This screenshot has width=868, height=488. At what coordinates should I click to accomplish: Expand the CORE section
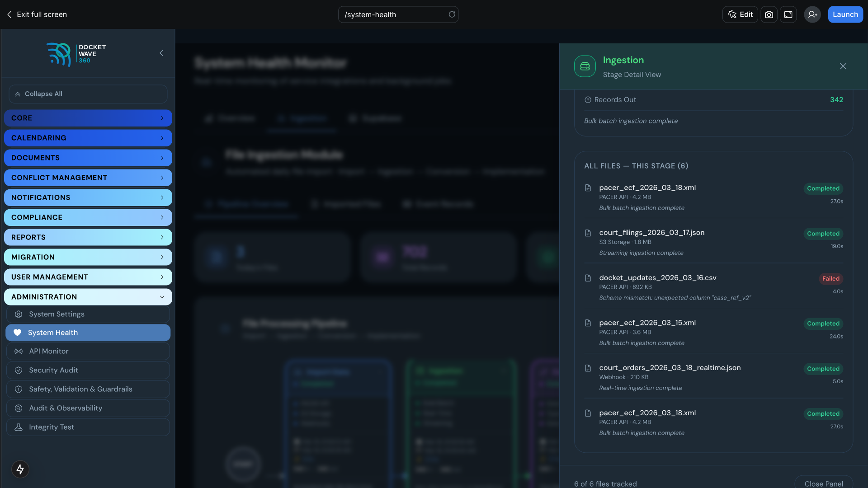[88, 118]
